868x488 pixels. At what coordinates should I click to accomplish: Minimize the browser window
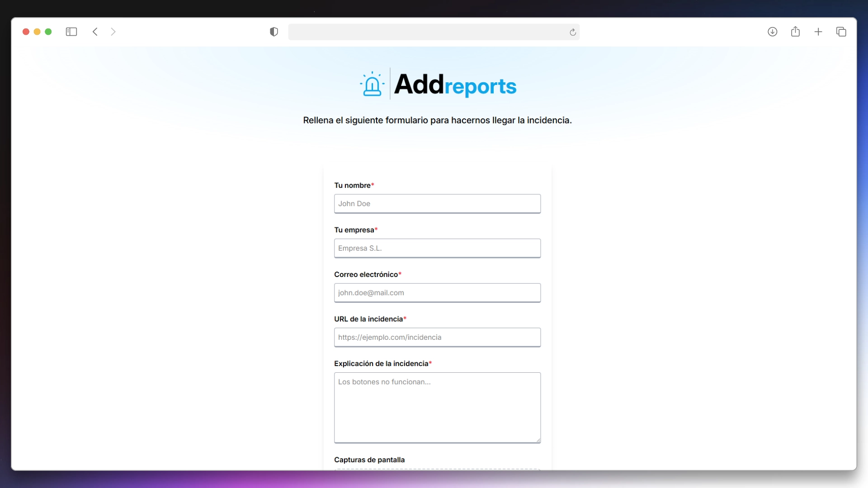tap(37, 32)
